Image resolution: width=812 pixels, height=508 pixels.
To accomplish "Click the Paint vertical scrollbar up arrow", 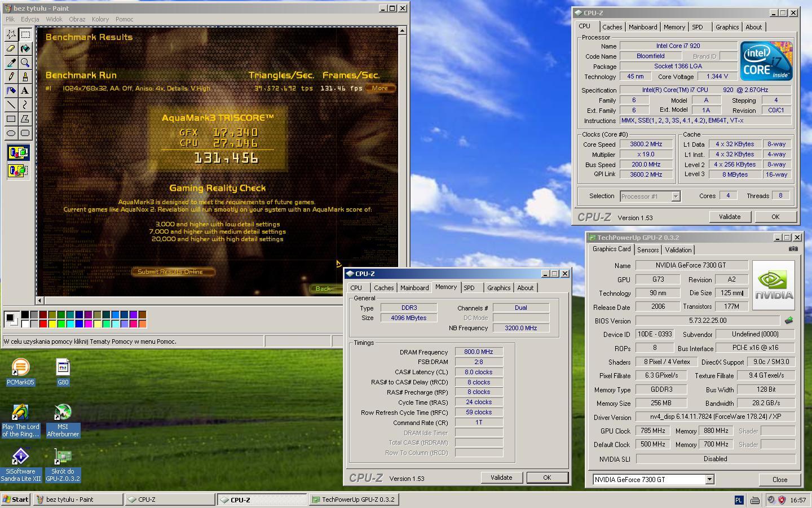I will pyautogui.click(x=402, y=32).
